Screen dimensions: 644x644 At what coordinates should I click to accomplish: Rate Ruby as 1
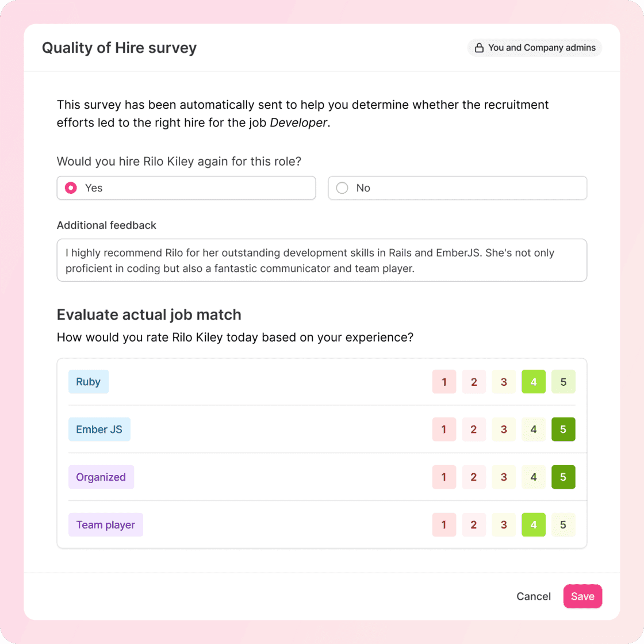click(444, 382)
